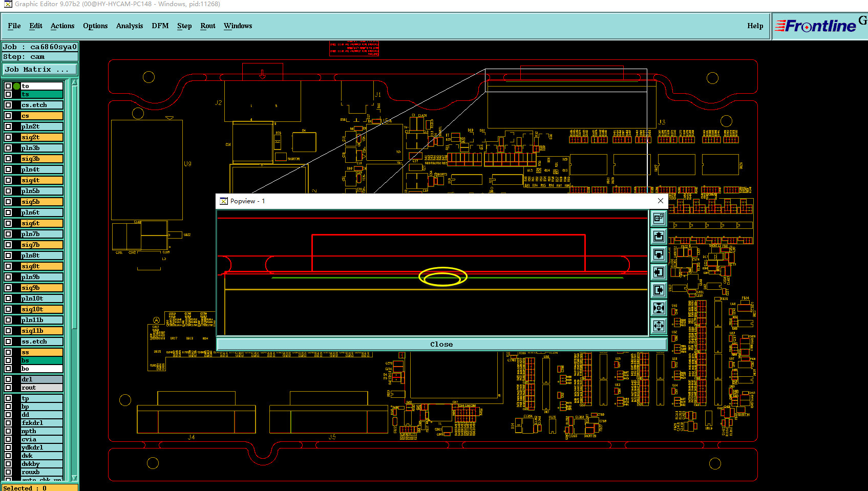The width and height of the screenshot is (868, 491).
Task: Open the Rout menu
Action: (x=208, y=26)
